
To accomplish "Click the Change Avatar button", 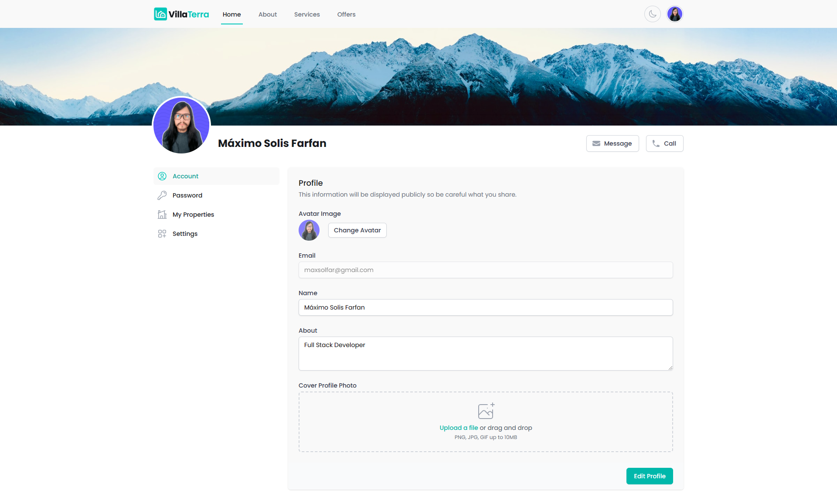I will click(357, 230).
